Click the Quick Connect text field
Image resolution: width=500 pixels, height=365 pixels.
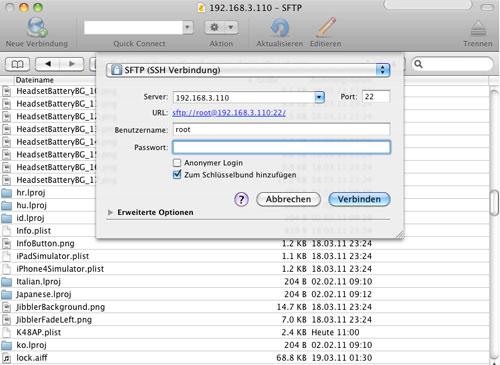click(133, 28)
